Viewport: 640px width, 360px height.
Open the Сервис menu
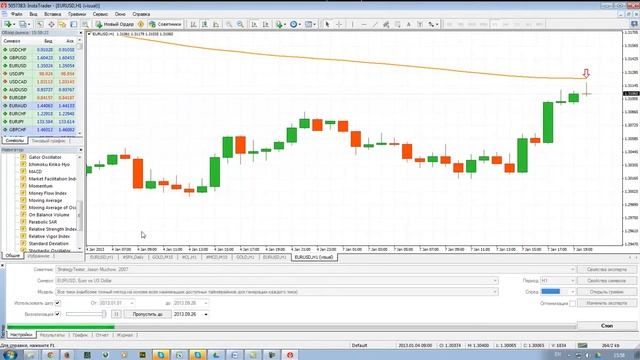pyautogui.click(x=100, y=14)
